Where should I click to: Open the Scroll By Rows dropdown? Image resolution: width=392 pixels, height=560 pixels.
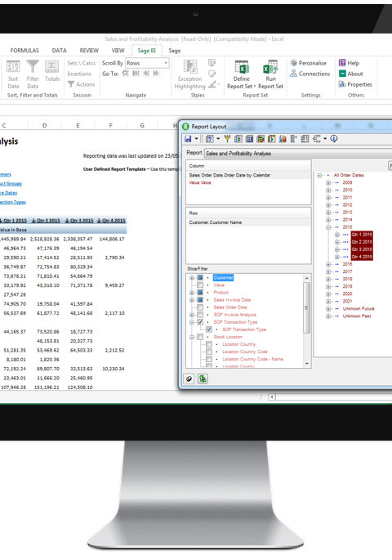click(x=147, y=63)
